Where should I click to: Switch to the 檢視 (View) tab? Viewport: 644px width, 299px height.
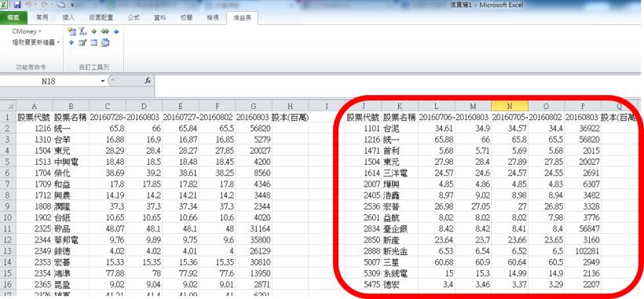[x=213, y=17]
